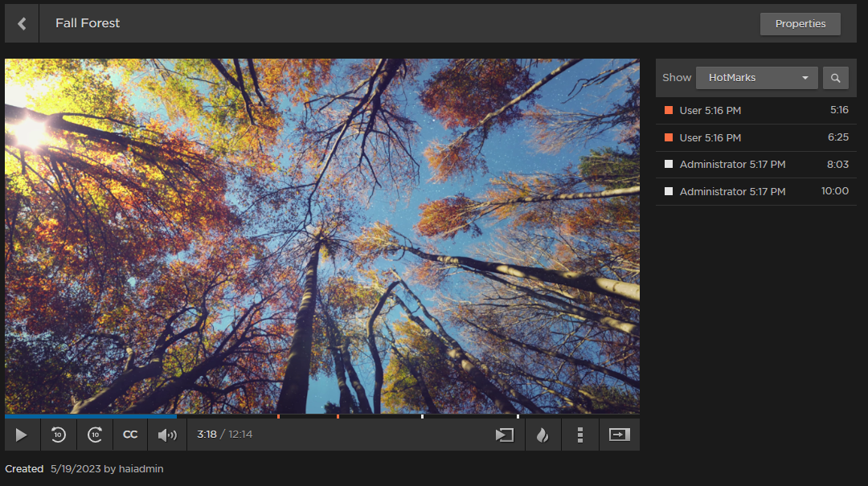Toggle closed captions with the CC button
Image resolution: width=868 pixels, height=486 pixels.
pos(130,435)
